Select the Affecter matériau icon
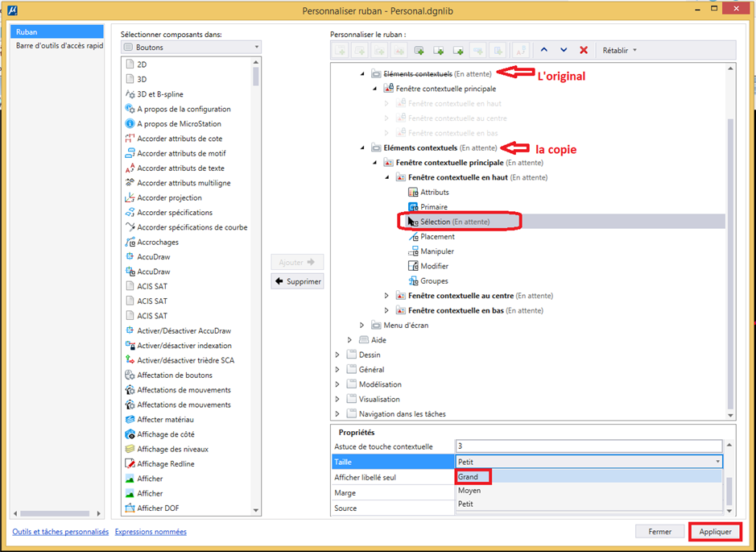 129,419
